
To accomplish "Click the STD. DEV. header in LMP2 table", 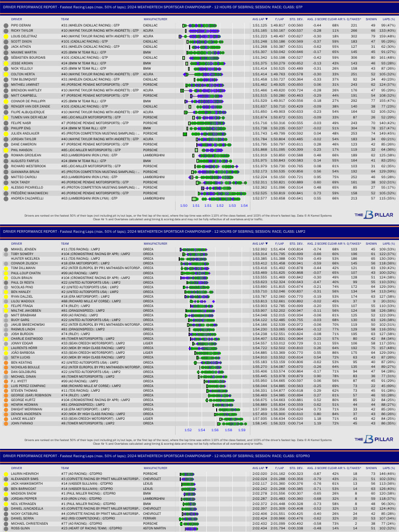I will (296, 244).
